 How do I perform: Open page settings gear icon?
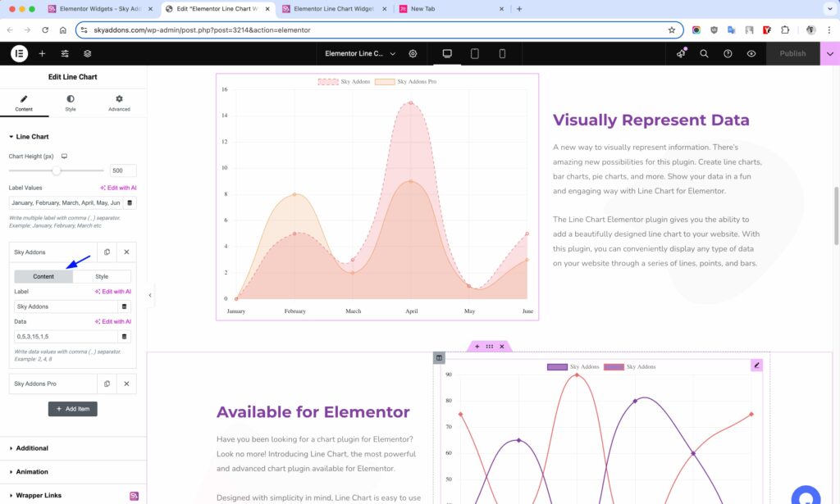pos(413,53)
